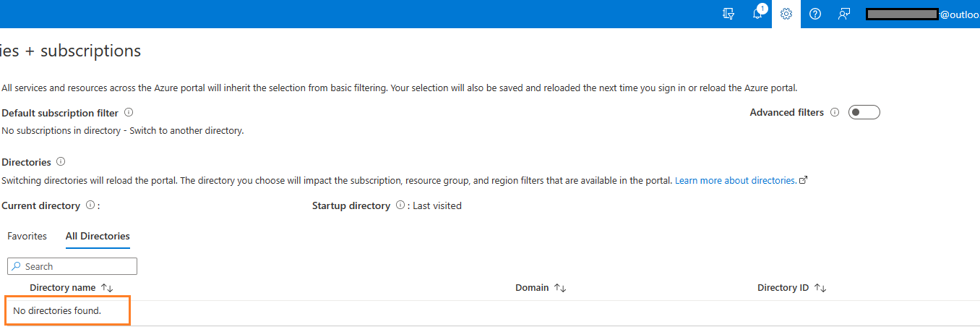Viewport: 980px width, 327px height.
Task: Click the directory Search input field
Action: click(72, 266)
